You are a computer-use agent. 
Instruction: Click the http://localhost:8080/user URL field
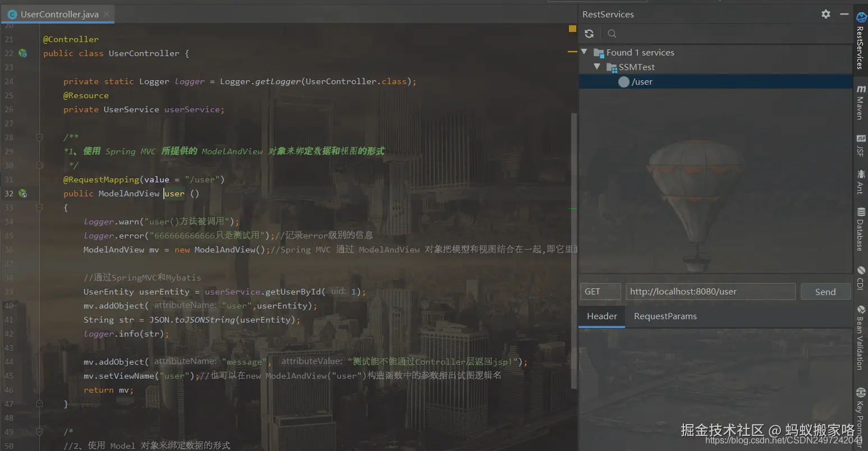tap(711, 292)
